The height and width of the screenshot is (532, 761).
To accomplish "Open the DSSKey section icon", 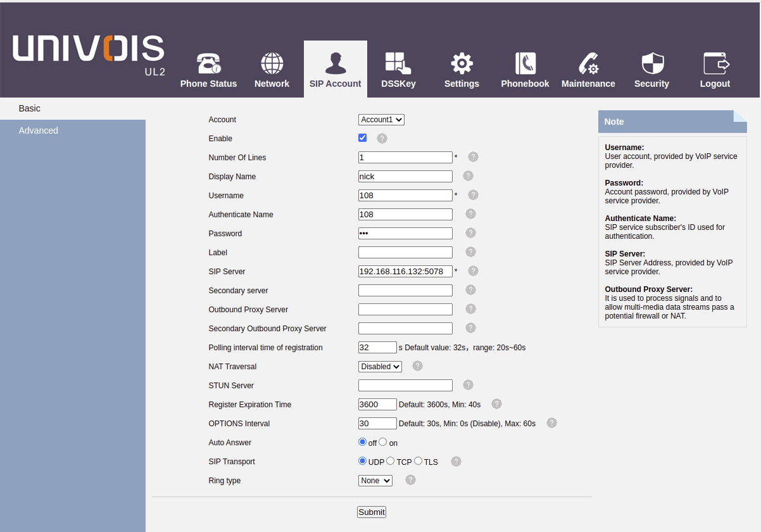I will 398,64.
